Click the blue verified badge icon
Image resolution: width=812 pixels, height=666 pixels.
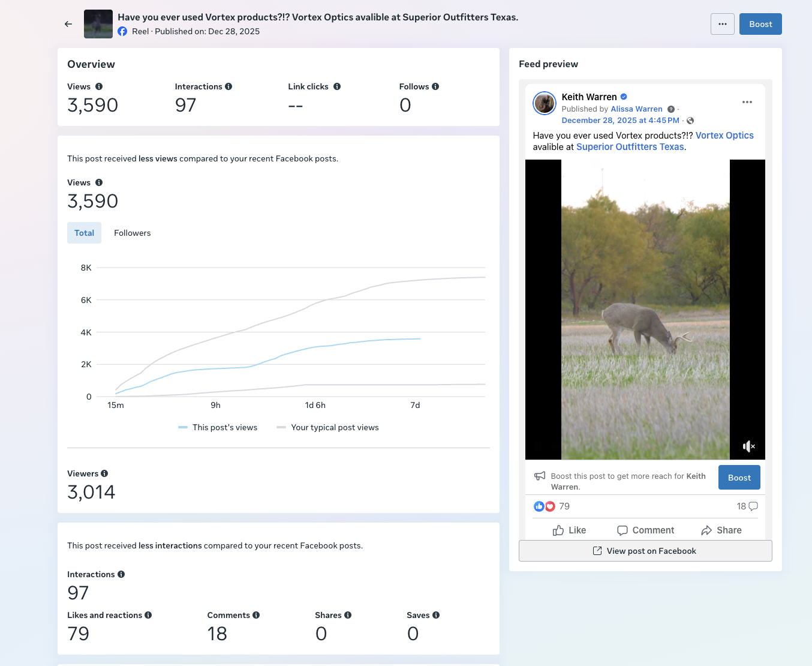624,97
